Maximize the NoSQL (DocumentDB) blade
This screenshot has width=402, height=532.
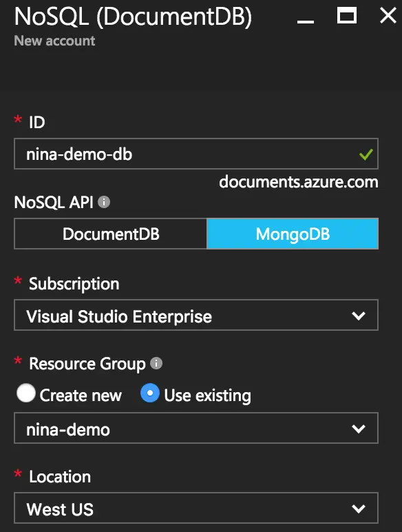[x=346, y=16]
